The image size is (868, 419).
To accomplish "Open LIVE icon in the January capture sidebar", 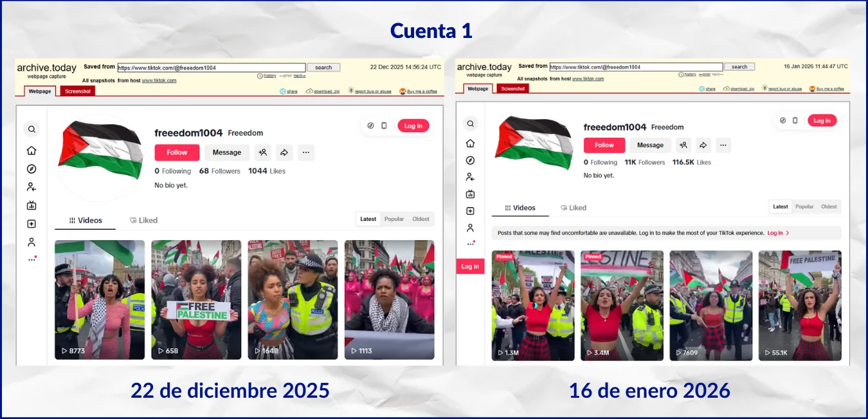I will tap(470, 194).
